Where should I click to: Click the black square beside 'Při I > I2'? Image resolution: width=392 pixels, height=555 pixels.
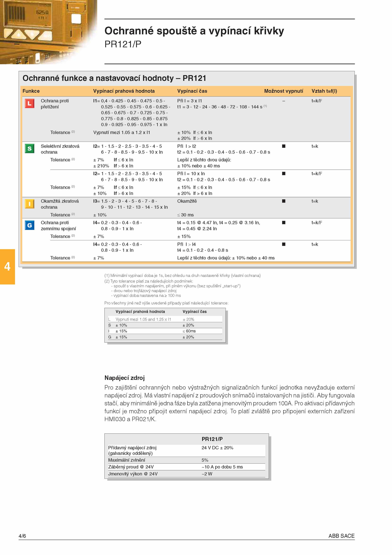284,146
